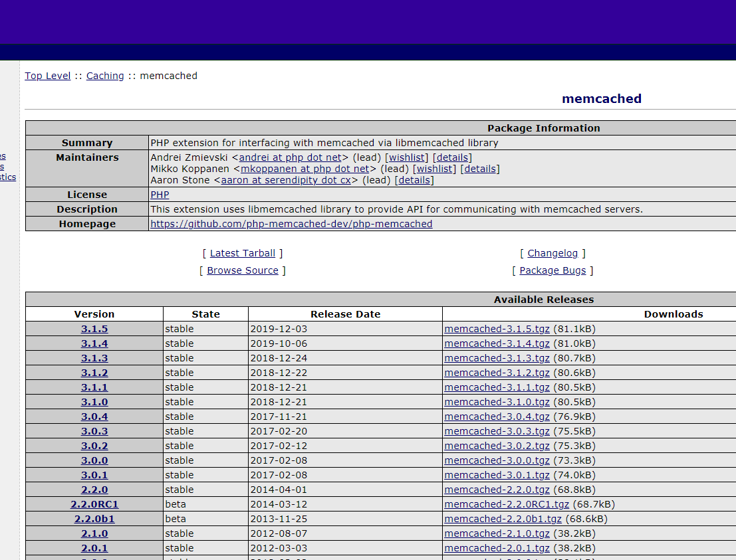Open version 2.0.1 release page

tap(94, 548)
